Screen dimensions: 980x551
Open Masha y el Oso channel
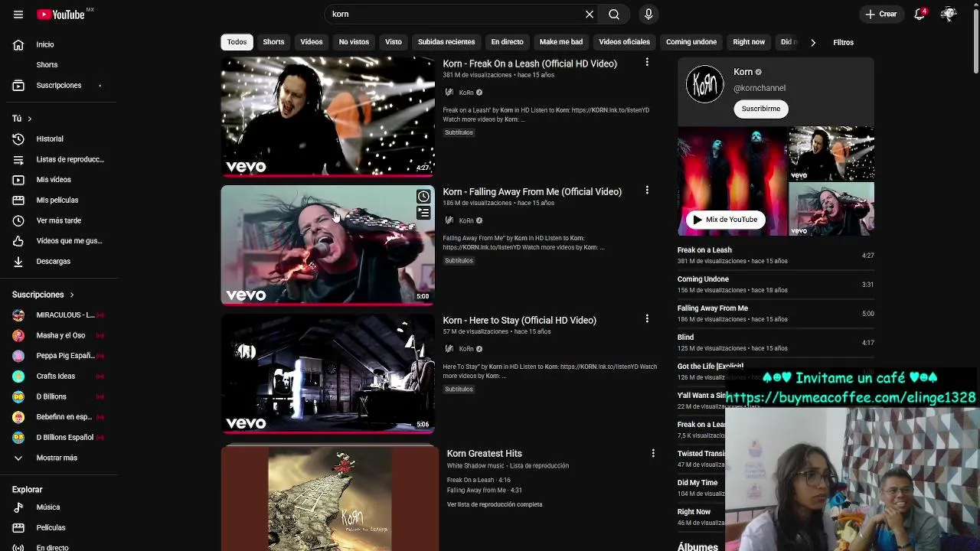pyautogui.click(x=58, y=335)
